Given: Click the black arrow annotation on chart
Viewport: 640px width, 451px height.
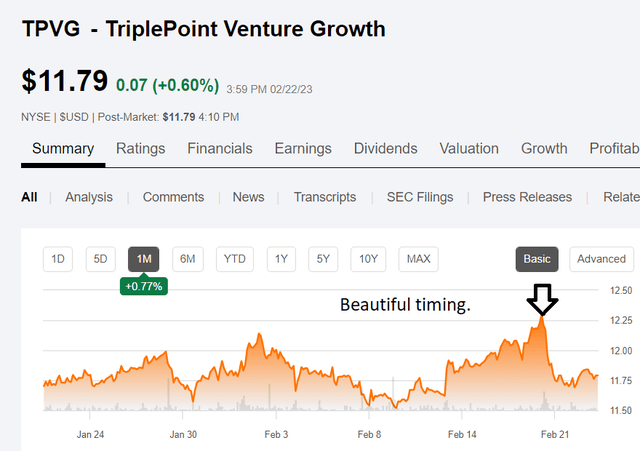Looking at the screenshot, I should point(544,298).
